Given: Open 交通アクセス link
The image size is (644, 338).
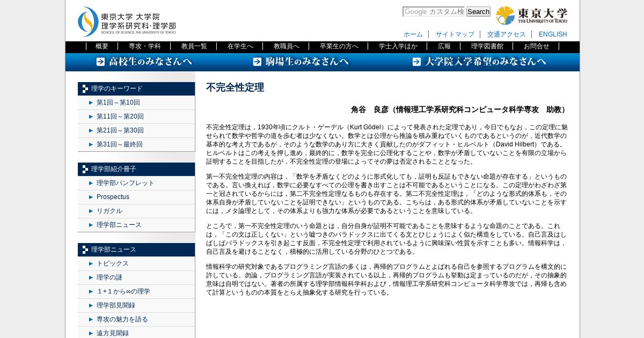Looking at the screenshot, I should coord(507,34).
